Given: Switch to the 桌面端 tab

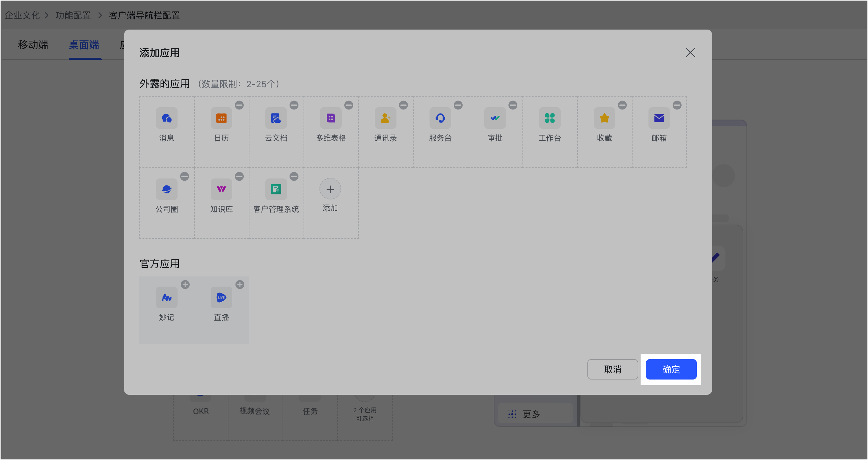Looking at the screenshot, I should point(84,45).
